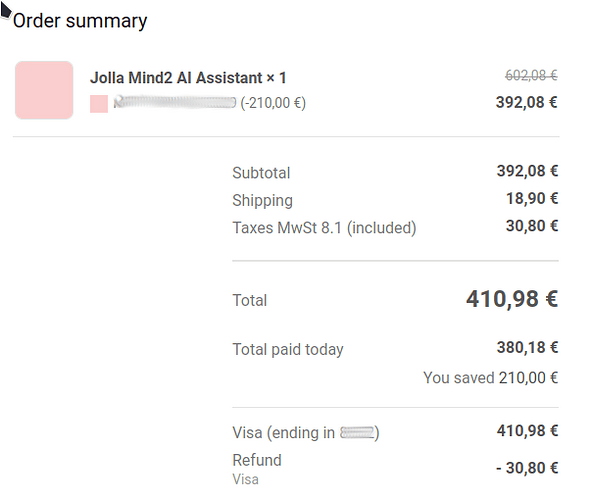
Task: Click the You saved 210,00 € text
Action: pos(490,378)
